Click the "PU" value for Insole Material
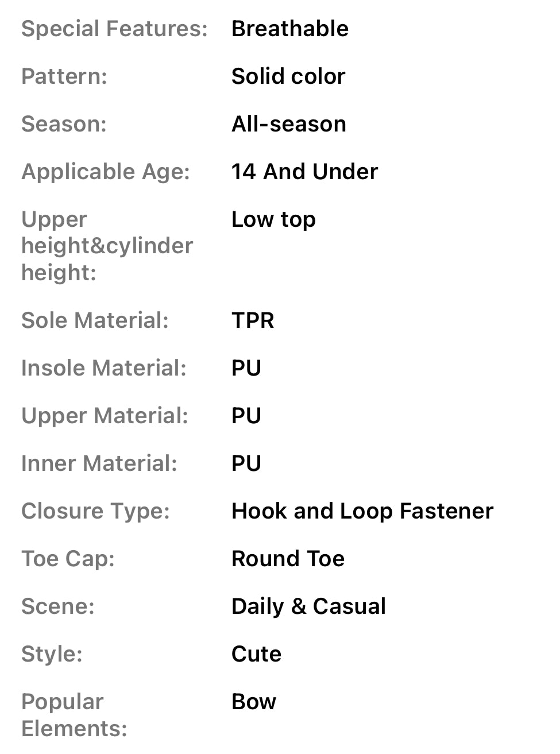 pyautogui.click(x=246, y=368)
